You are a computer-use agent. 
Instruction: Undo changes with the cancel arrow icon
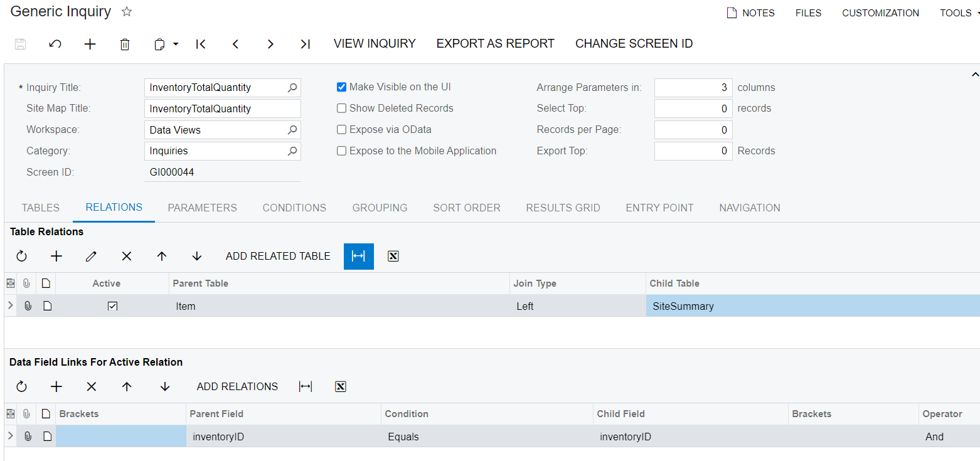point(55,44)
